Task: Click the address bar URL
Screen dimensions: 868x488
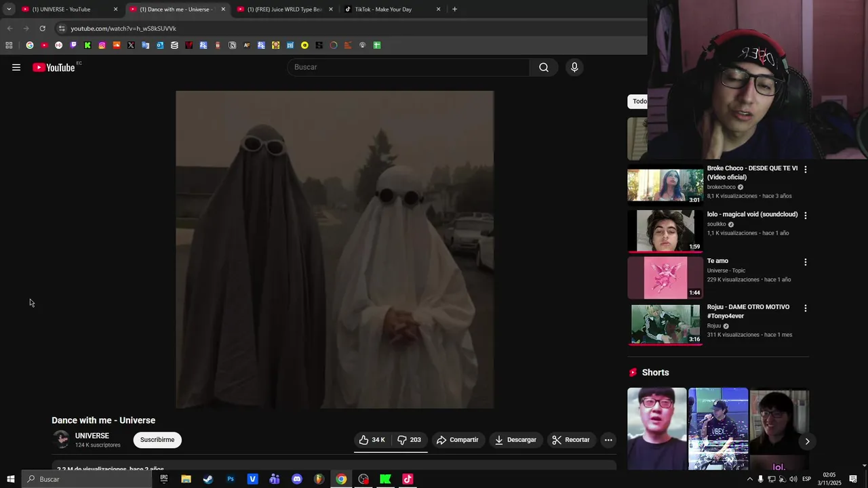Action: click(x=123, y=28)
